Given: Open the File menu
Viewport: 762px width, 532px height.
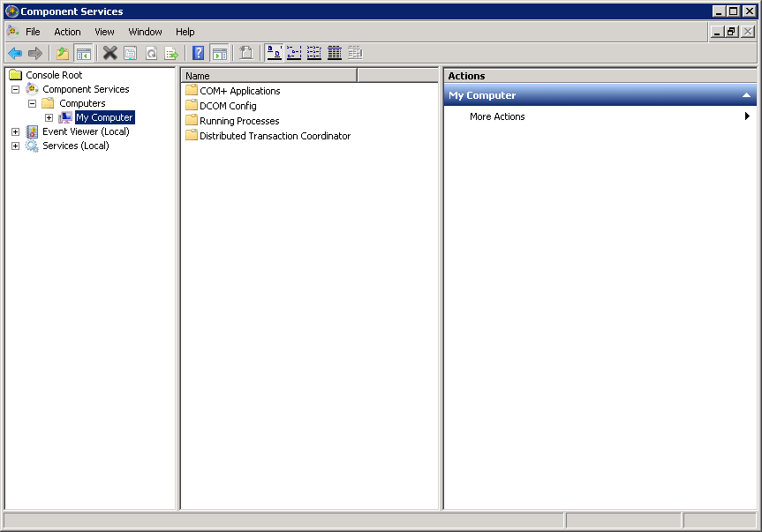Looking at the screenshot, I should click(33, 32).
